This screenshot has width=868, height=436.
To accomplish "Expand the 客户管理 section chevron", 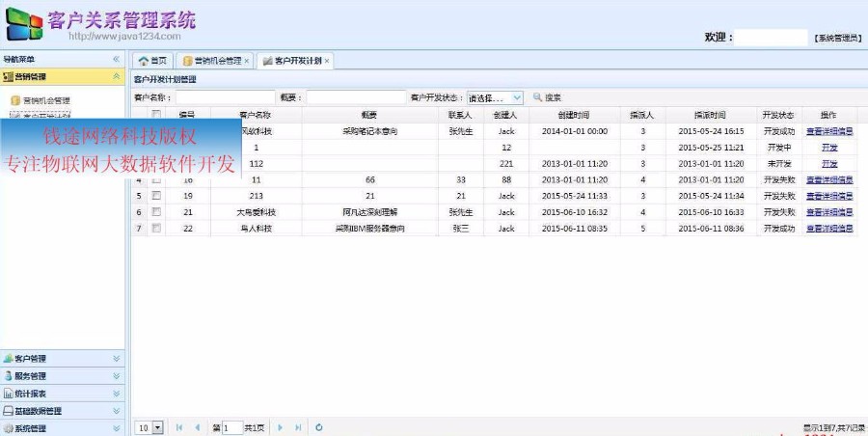I will coord(117,359).
